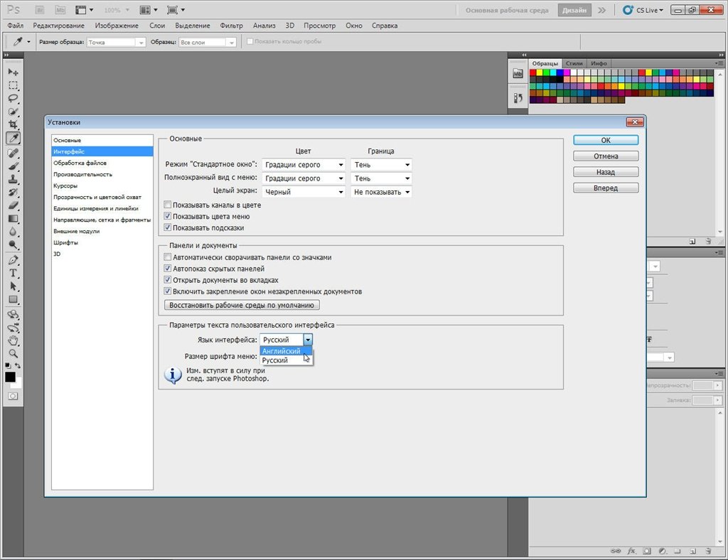
Task: Click the Gradient tool
Action: tap(13, 218)
